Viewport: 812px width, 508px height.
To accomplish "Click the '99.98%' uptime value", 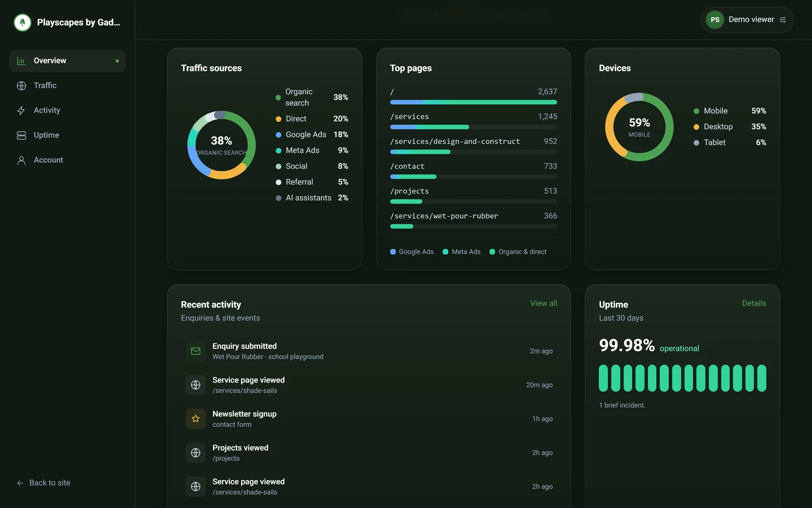I will [x=627, y=345].
